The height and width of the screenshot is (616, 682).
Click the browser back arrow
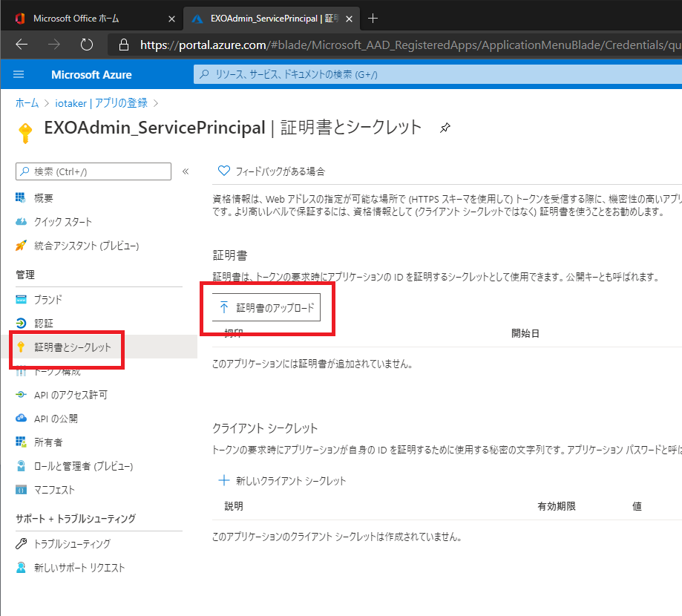pos(22,45)
